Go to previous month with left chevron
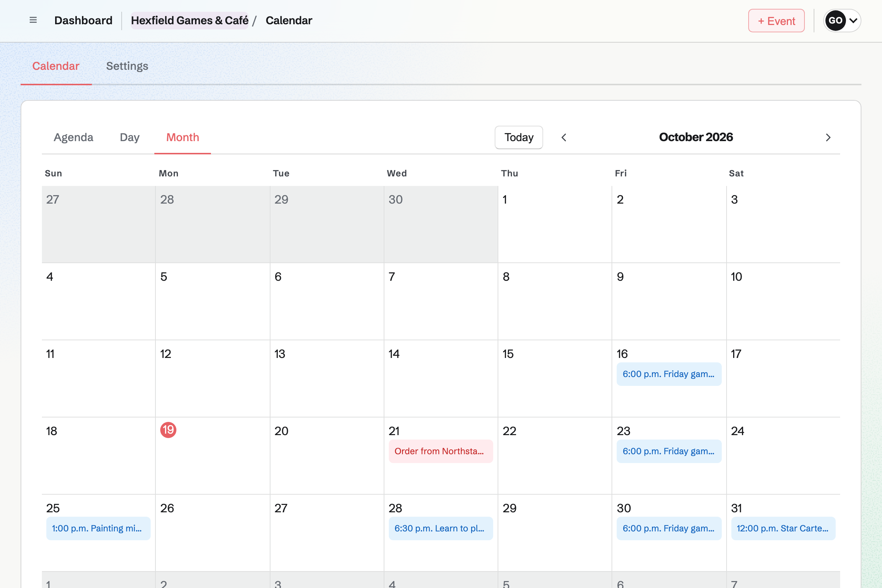 click(x=564, y=137)
